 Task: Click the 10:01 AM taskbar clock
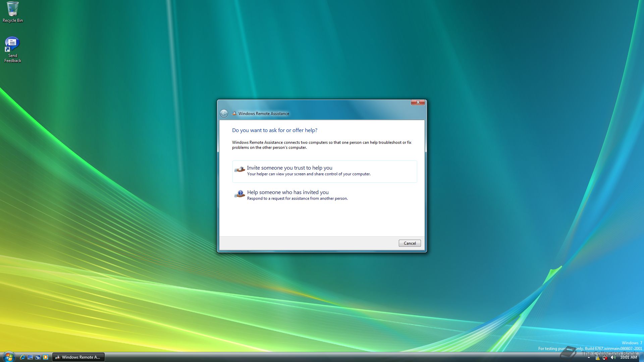pyautogui.click(x=628, y=357)
